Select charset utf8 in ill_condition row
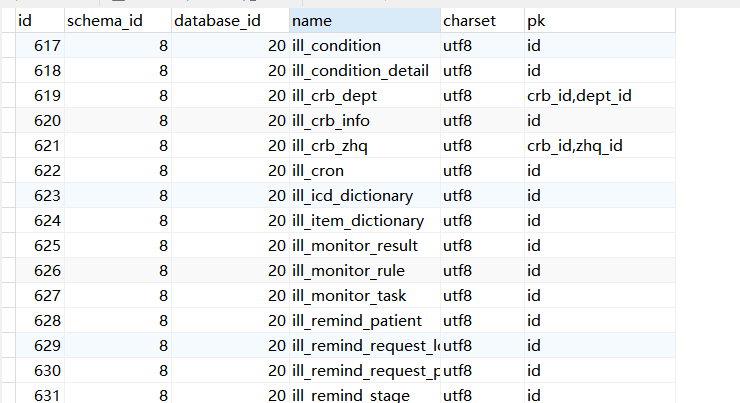The image size is (740, 403). click(x=482, y=46)
